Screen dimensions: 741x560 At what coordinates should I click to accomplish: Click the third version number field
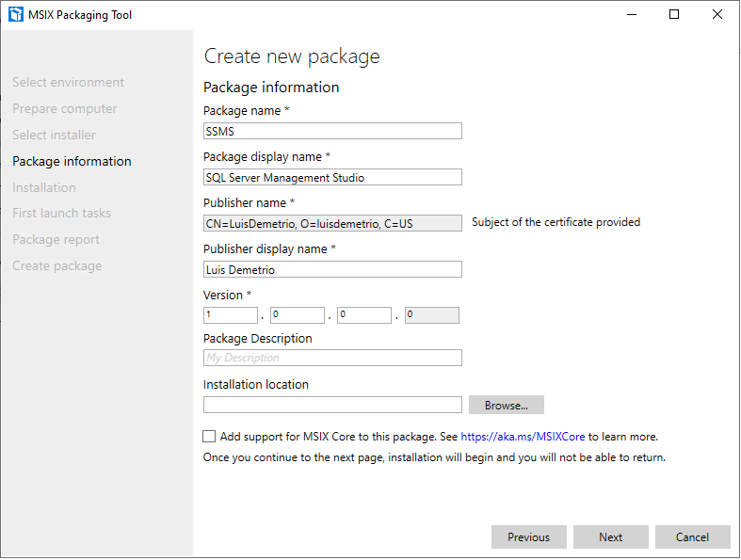(x=364, y=315)
